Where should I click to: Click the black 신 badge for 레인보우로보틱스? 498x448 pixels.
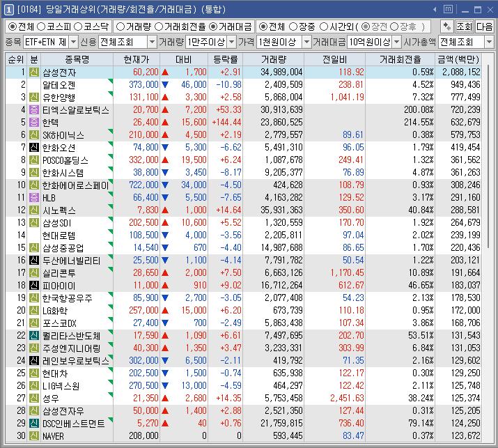(x=34, y=361)
